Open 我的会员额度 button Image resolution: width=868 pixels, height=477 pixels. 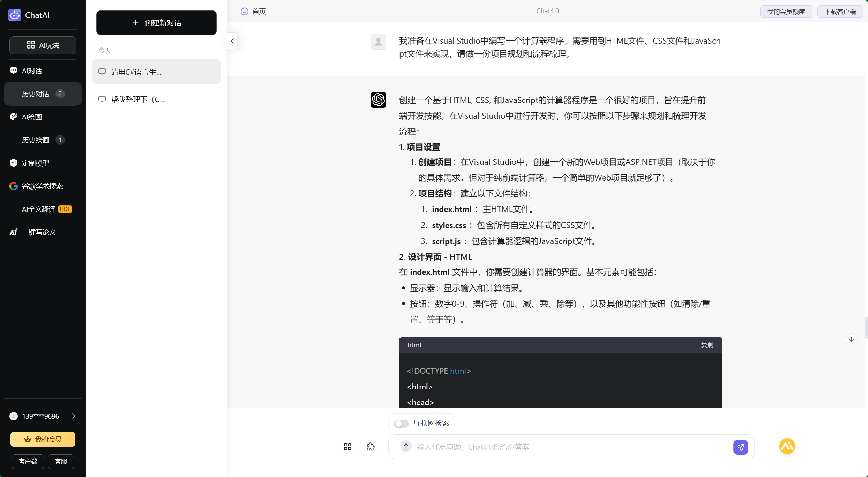[786, 12]
